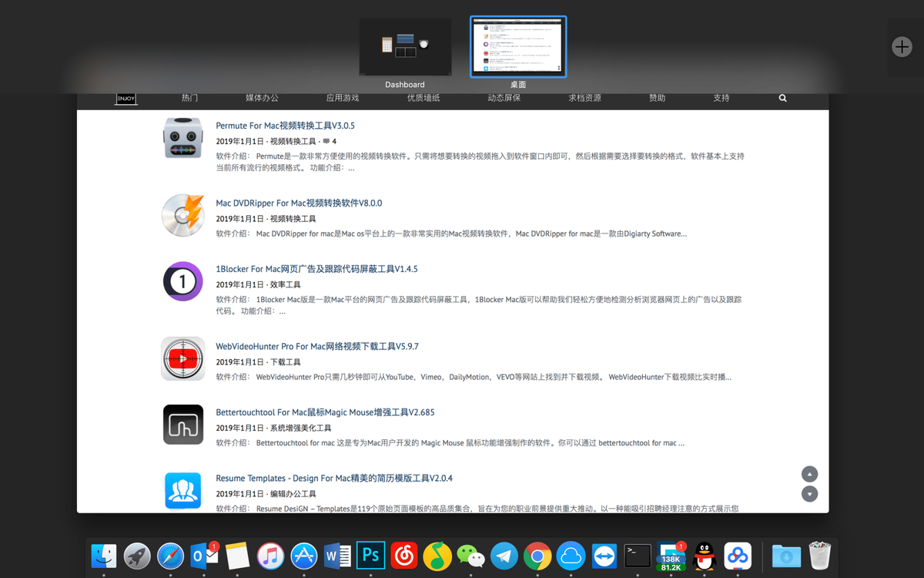
Task: Click the 下载工具 category link
Action: (285, 362)
